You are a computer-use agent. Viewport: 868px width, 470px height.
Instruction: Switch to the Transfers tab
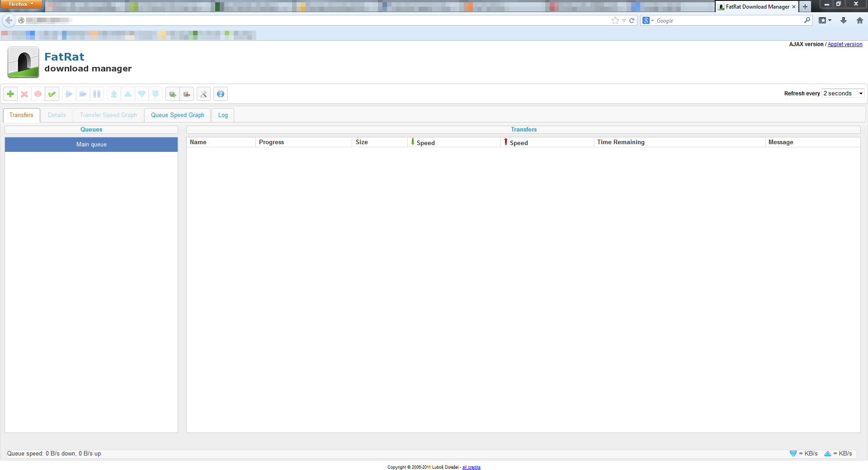pos(21,115)
